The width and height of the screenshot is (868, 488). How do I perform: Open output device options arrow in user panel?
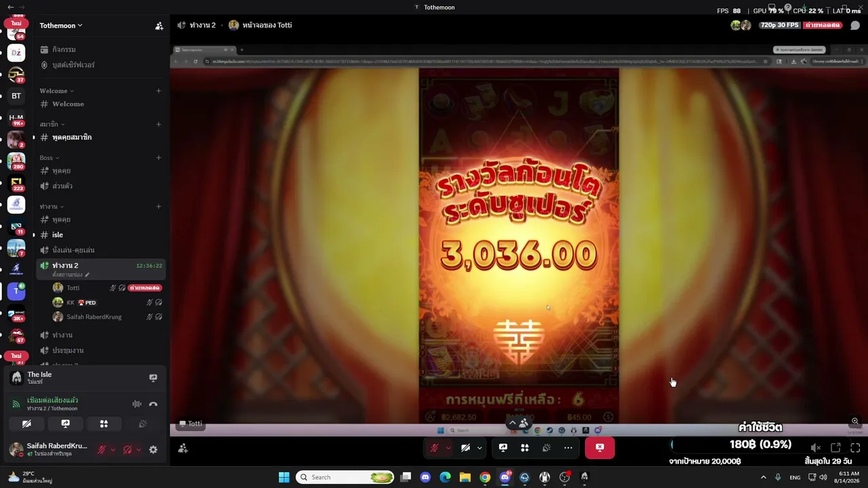pos(138,449)
